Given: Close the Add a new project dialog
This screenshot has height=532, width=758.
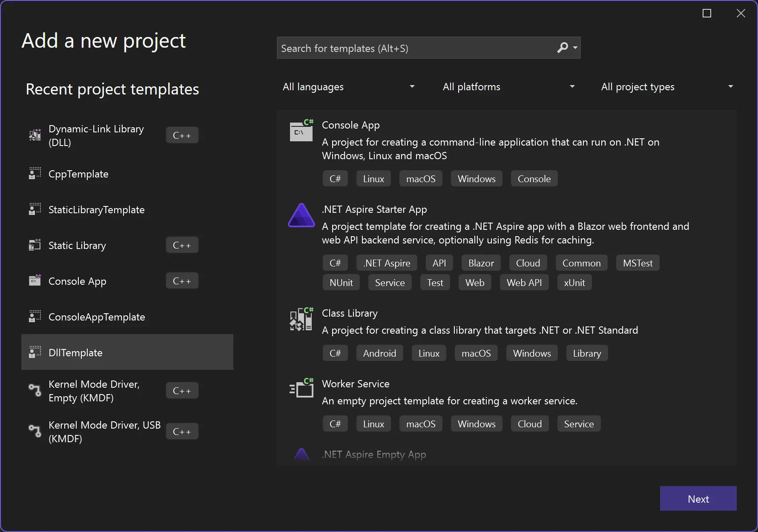Looking at the screenshot, I should (x=741, y=13).
